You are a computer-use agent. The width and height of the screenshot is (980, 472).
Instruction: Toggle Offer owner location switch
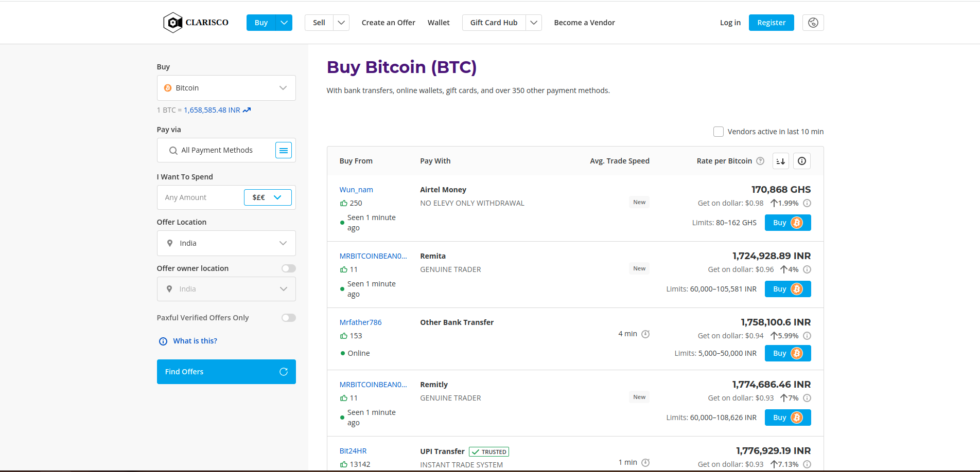tap(289, 268)
